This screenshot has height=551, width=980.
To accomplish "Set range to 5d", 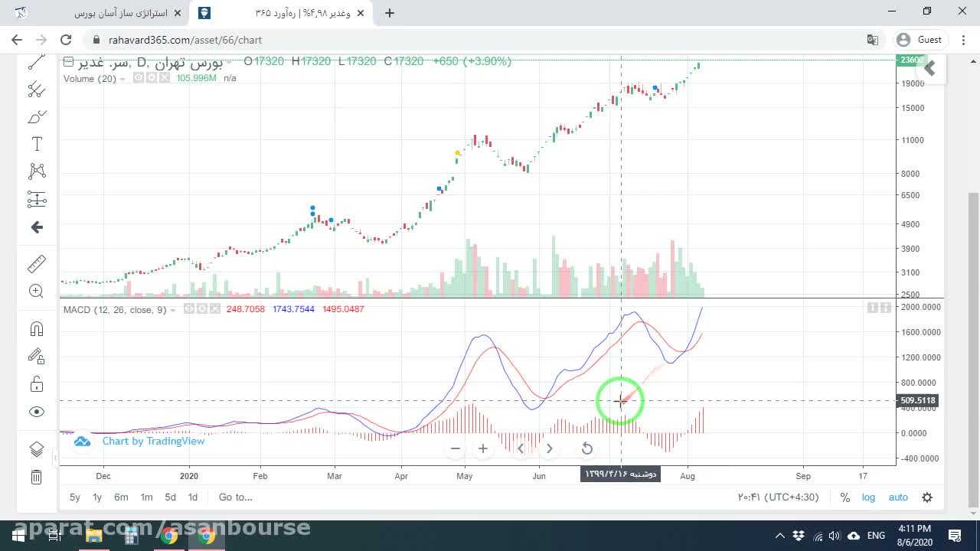I will pos(170,497).
